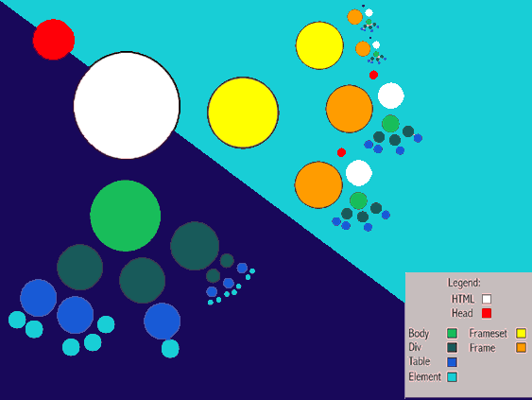Select the yellow Frameset legend swatch
The width and height of the screenshot is (532, 400).
(522, 333)
